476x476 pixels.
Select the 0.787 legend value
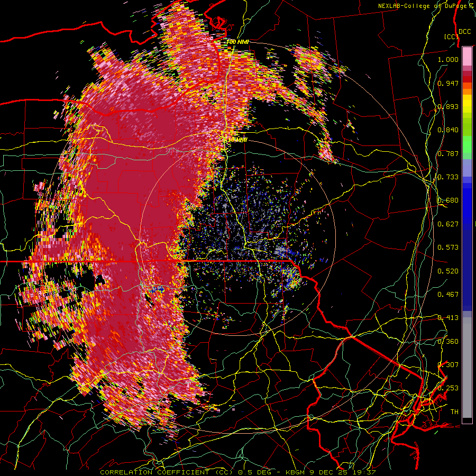click(x=448, y=153)
